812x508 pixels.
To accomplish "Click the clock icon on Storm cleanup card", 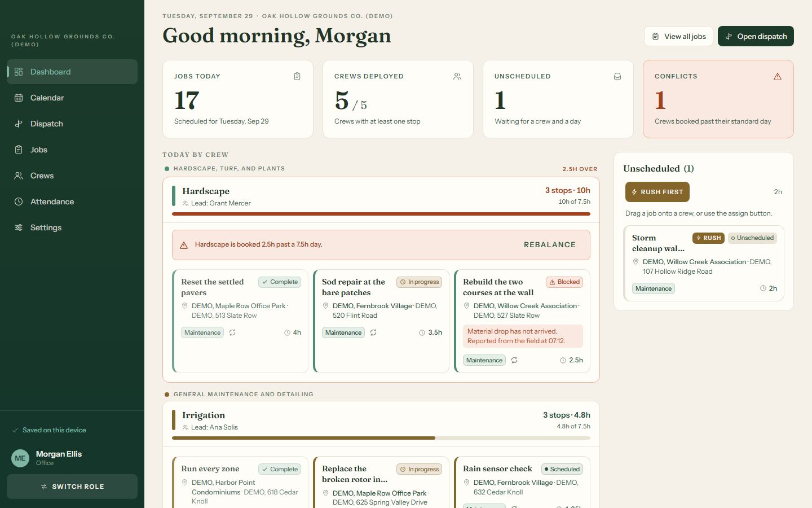I will (763, 288).
